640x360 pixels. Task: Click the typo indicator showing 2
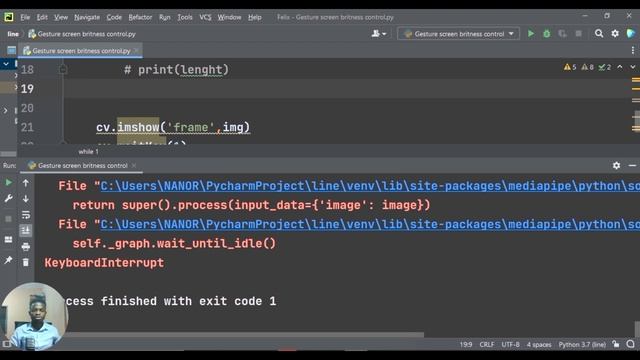tap(604, 67)
